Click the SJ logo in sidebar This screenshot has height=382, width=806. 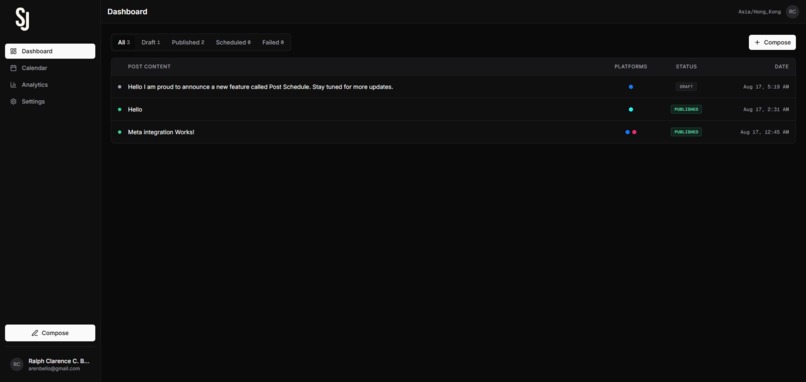[22, 19]
